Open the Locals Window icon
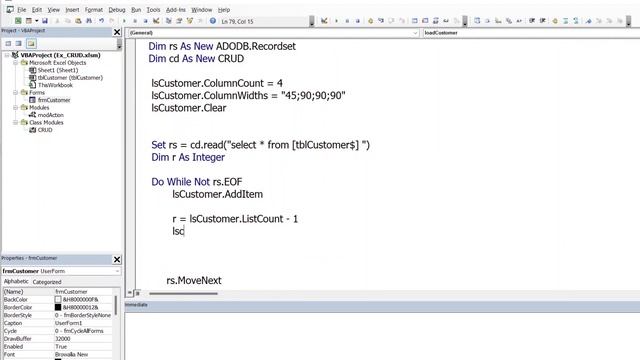Viewport: 640px width, 360px height. (414, 21)
